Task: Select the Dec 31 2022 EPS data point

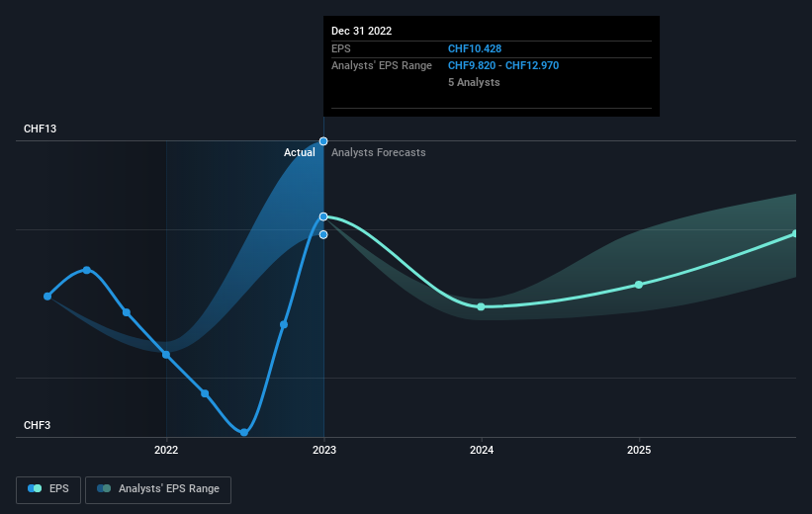Action: [323, 216]
